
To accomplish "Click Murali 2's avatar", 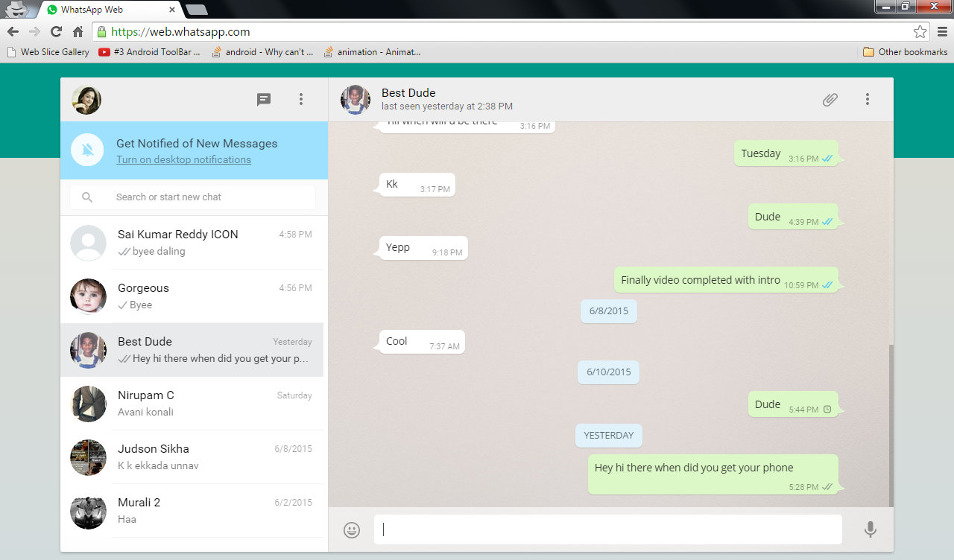I will (x=88, y=511).
